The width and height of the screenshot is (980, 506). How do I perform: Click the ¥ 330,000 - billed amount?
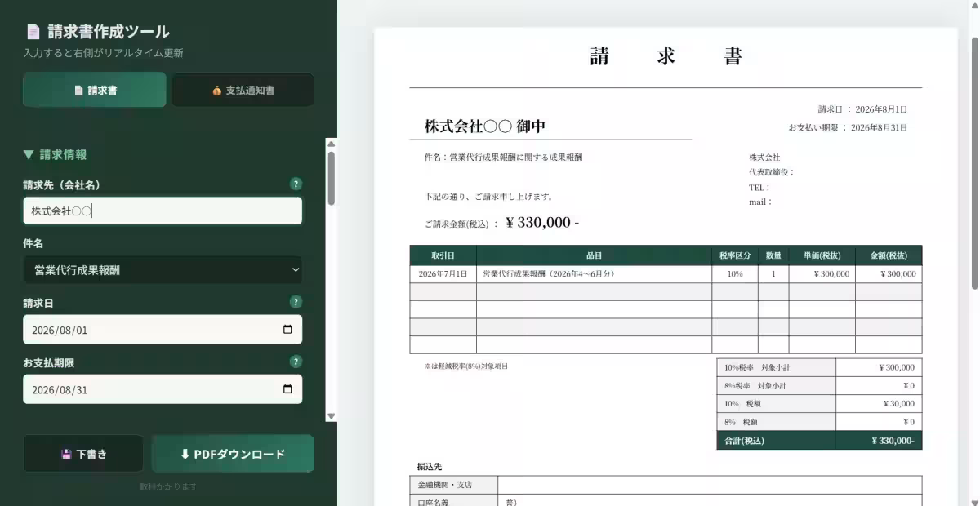pyautogui.click(x=542, y=223)
